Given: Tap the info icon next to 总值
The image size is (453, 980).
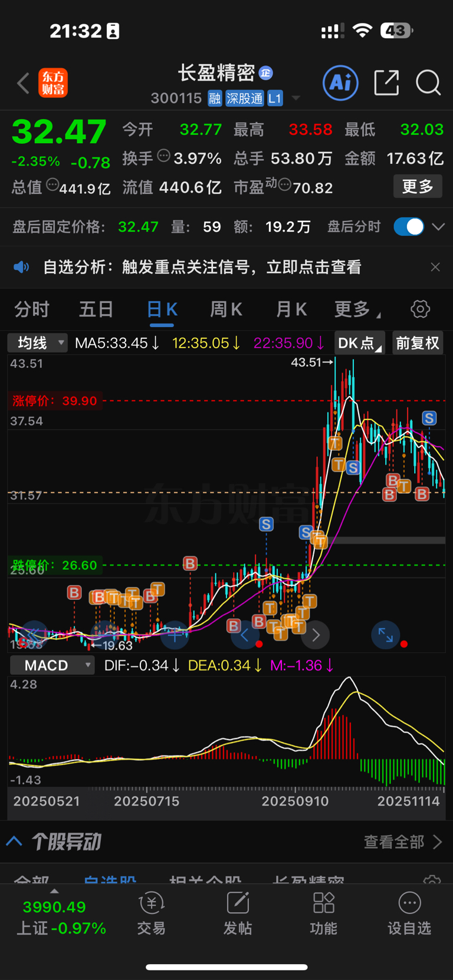Looking at the screenshot, I should click(52, 186).
